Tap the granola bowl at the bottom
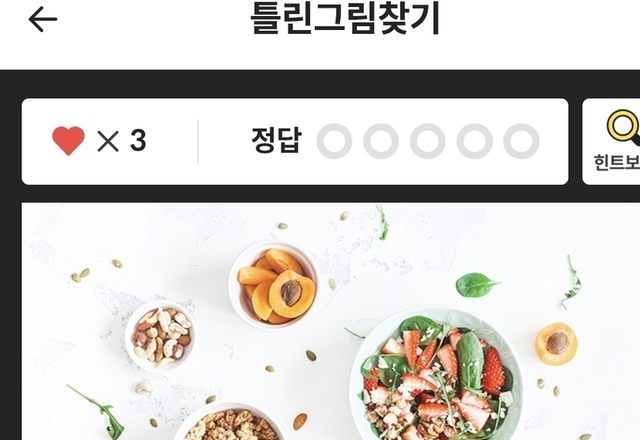Screen dimensions: 640x440 [229, 422]
